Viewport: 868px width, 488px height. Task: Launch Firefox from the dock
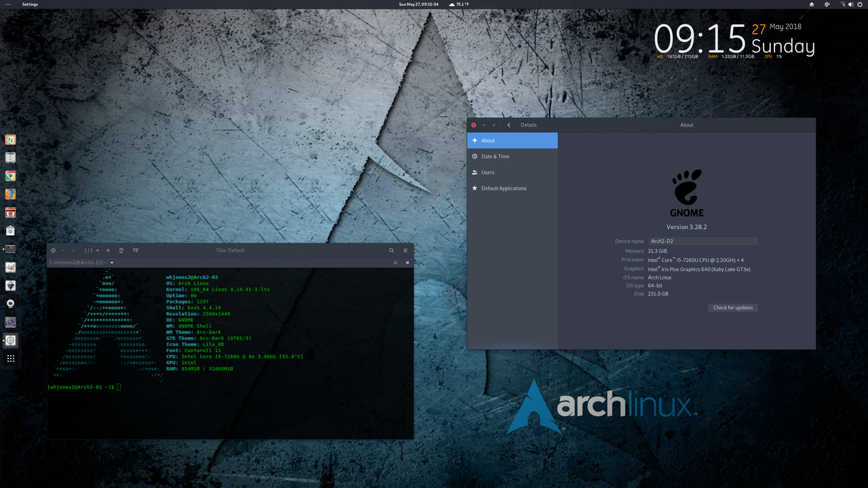pyautogui.click(x=10, y=194)
